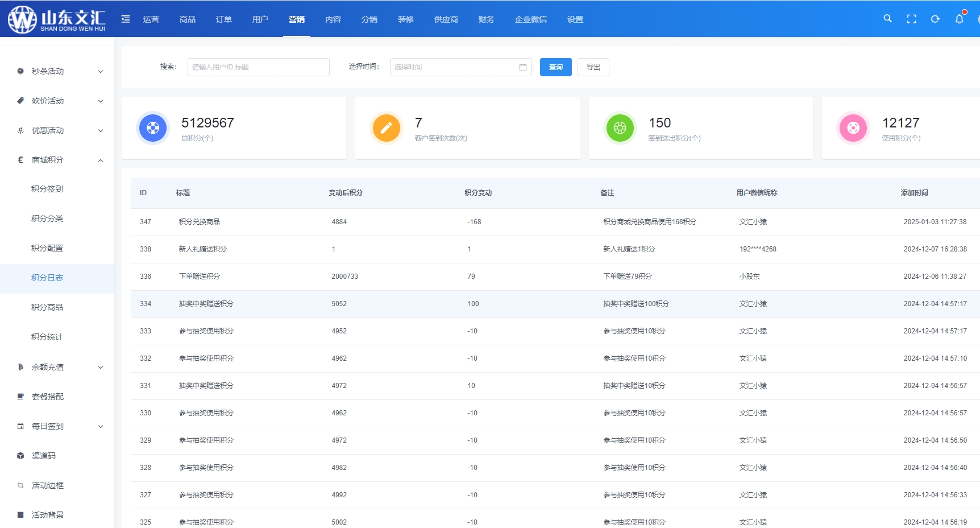The image size is (980, 528).
Task: Click the 12127 used points value
Action: (x=900, y=123)
